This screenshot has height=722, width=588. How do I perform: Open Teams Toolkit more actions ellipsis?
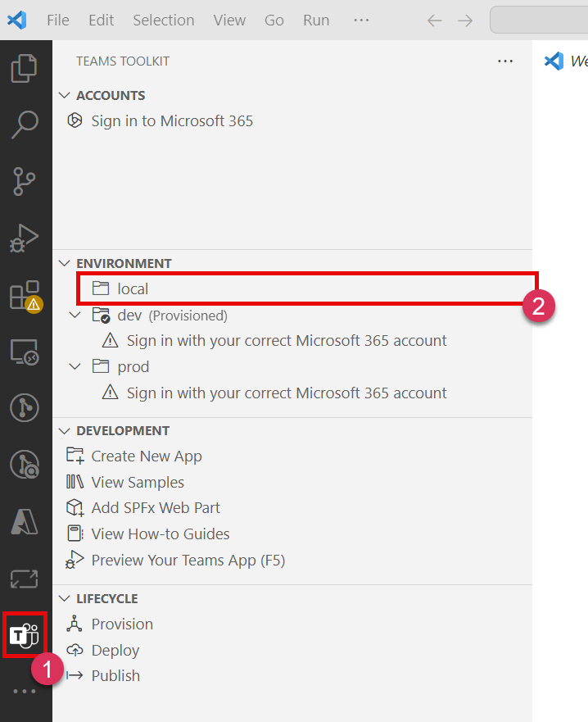(505, 61)
